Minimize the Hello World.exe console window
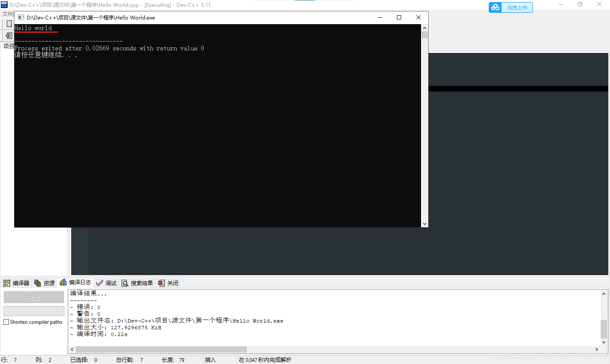 tap(380, 17)
